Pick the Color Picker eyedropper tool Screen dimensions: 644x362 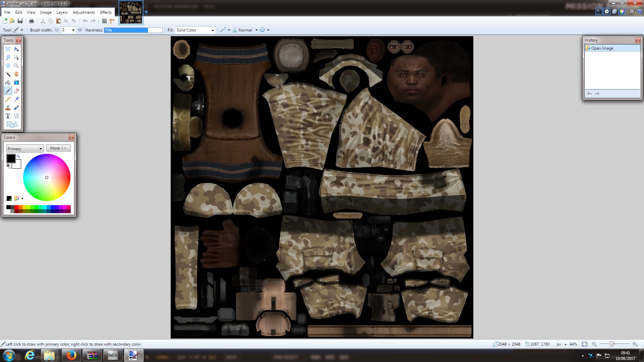[x=16, y=99]
